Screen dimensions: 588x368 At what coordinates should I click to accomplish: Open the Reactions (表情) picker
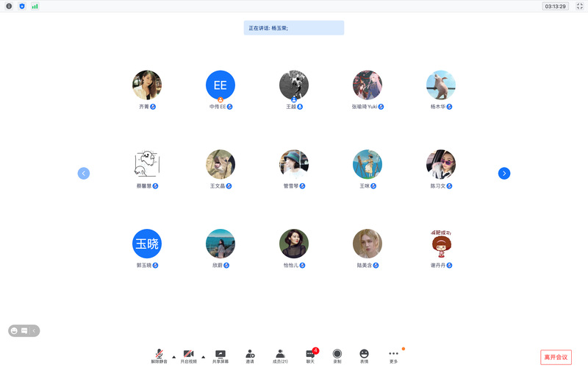[x=364, y=354]
